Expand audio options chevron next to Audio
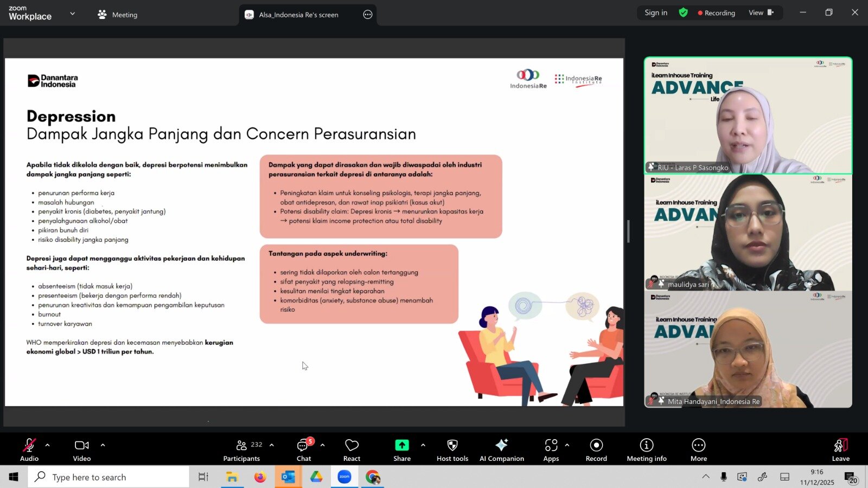The width and height of the screenshot is (868, 488). [48, 445]
